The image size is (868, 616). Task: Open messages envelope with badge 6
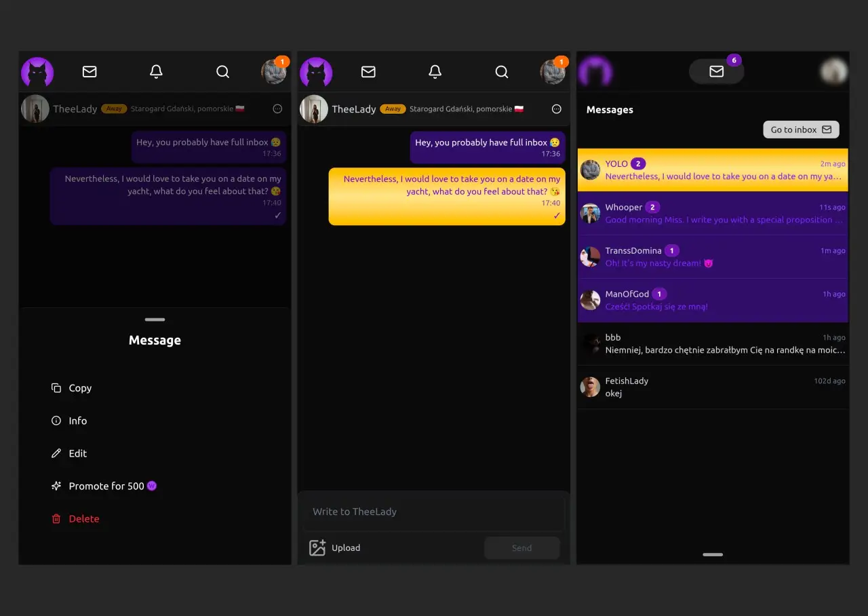[717, 71]
